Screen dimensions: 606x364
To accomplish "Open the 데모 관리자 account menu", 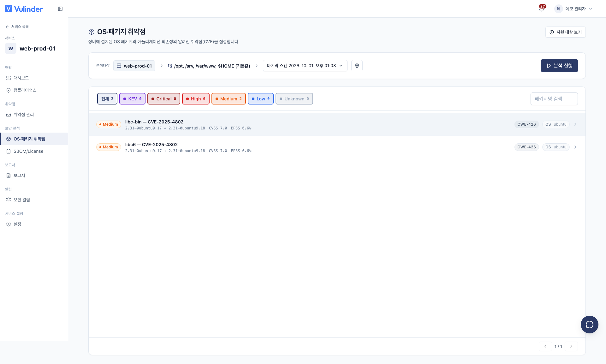I will tap(573, 9).
